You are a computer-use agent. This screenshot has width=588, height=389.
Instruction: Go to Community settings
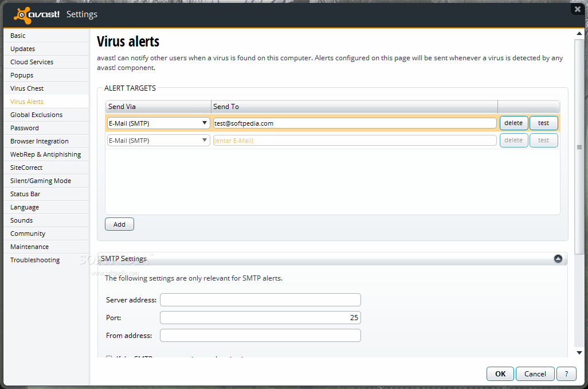click(46, 233)
